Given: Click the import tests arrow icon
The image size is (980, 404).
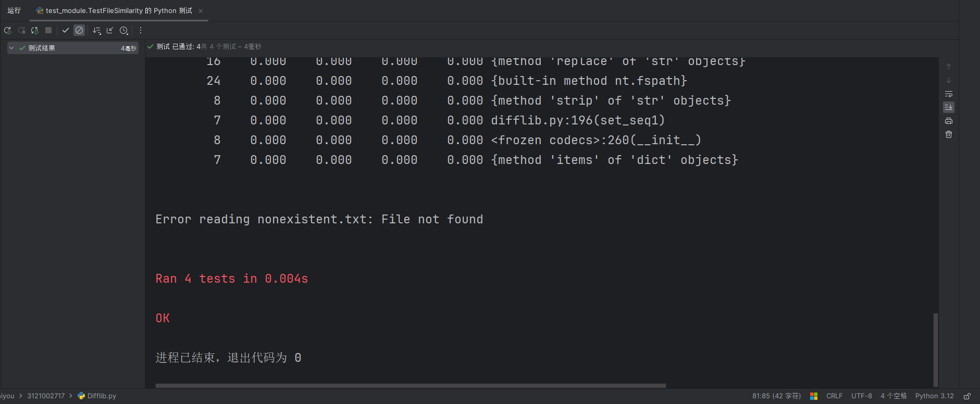Looking at the screenshot, I should (x=110, y=31).
